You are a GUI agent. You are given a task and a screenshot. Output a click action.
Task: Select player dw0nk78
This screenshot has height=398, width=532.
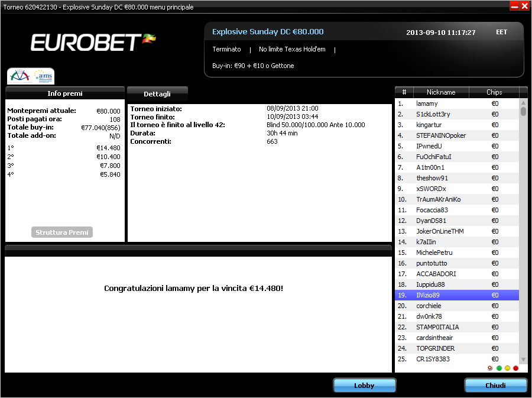point(457,316)
